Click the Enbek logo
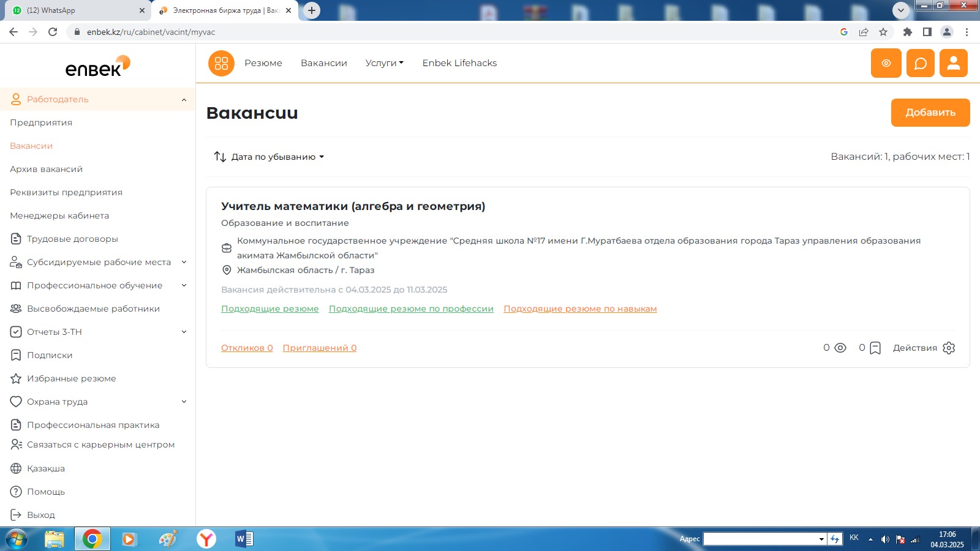This screenshot has width=980, height=551. (98, 66)
